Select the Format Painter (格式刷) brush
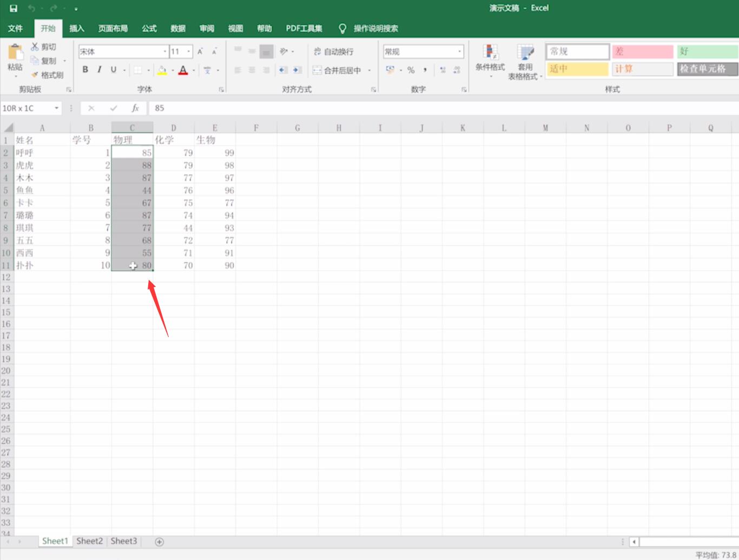 click(35, 75)
